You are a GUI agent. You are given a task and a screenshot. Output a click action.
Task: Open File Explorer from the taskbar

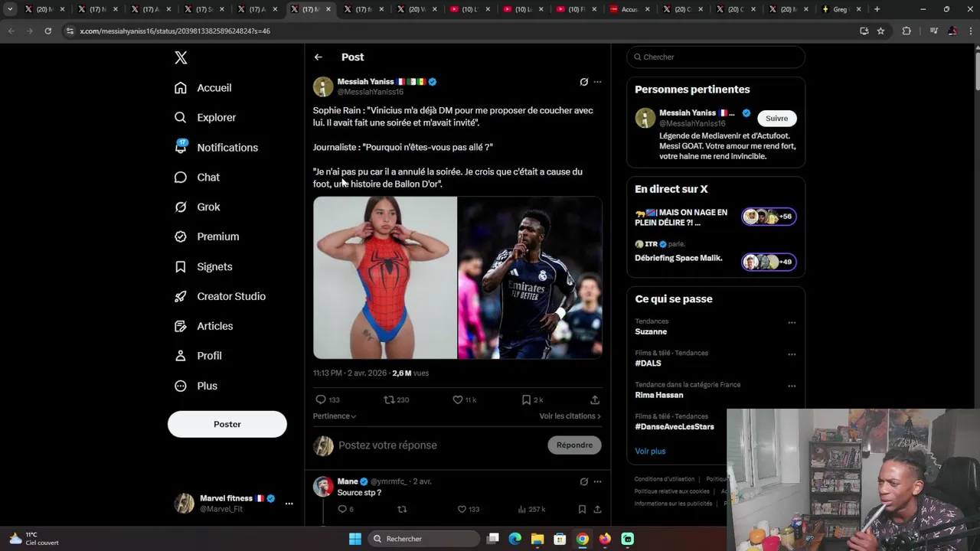(x=537, y=539)
